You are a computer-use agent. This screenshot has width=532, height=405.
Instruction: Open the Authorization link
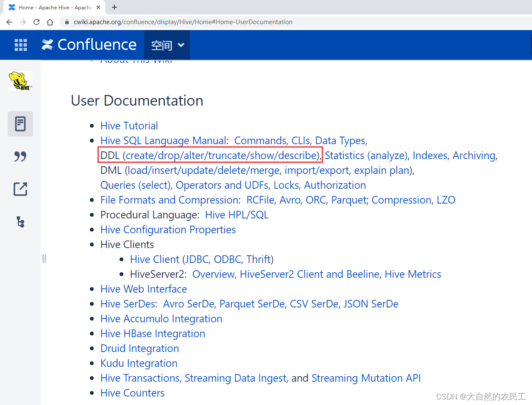335,185
